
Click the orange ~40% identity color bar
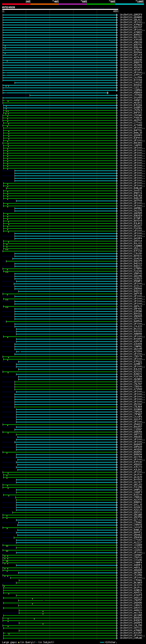(x=45, y=4)
